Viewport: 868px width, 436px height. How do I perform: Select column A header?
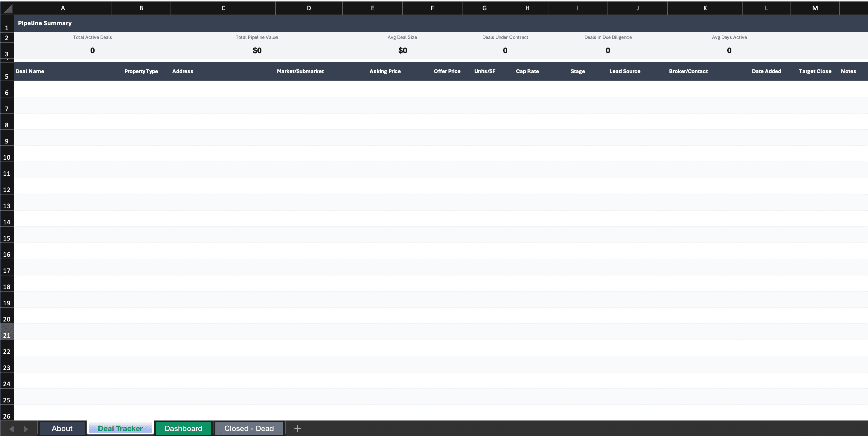tap(63, 8)
